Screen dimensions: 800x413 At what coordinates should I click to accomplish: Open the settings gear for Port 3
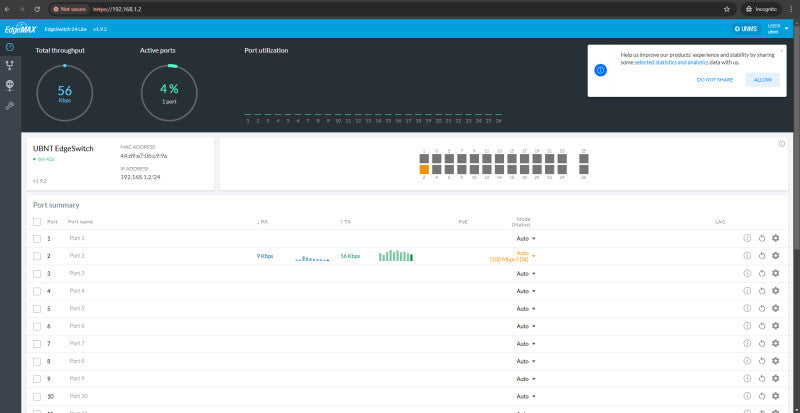pyautogui.click(x=776, y=273)
